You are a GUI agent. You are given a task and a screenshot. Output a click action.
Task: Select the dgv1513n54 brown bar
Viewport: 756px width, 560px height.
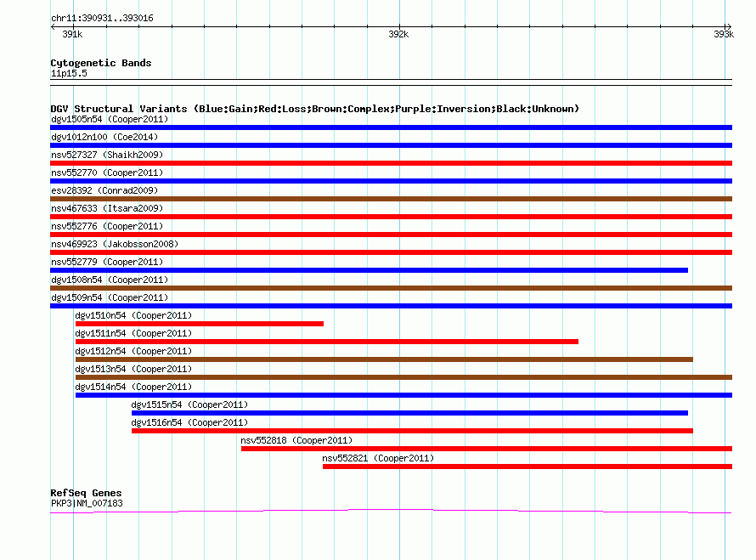tap(403, 377)
